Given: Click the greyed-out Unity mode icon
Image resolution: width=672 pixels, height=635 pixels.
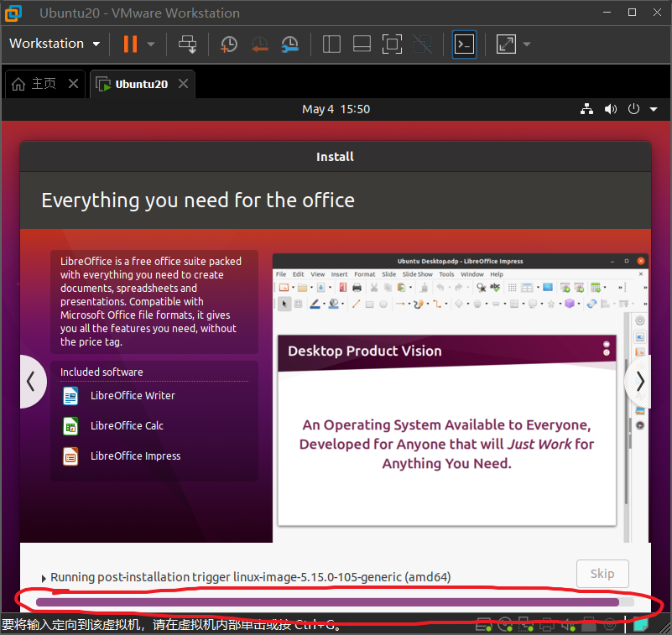Looking at the screenshot, I should click(423, 44).
